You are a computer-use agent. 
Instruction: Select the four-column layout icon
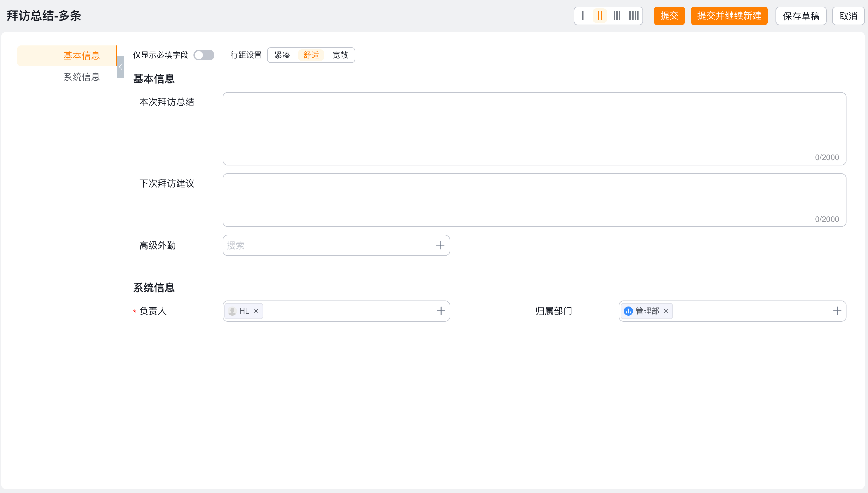(633, 16)
